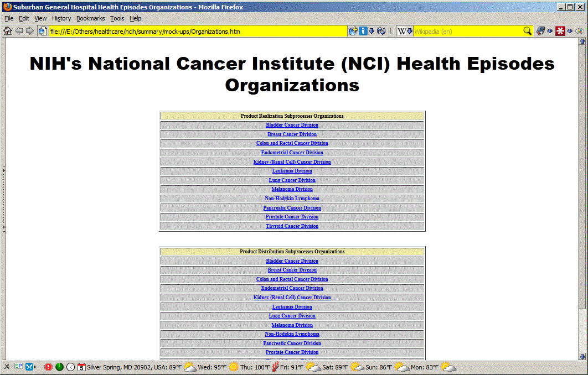588x375 pixels.
Task: Open the View menu
Action: pyautogui.click(x=40, y=18)
